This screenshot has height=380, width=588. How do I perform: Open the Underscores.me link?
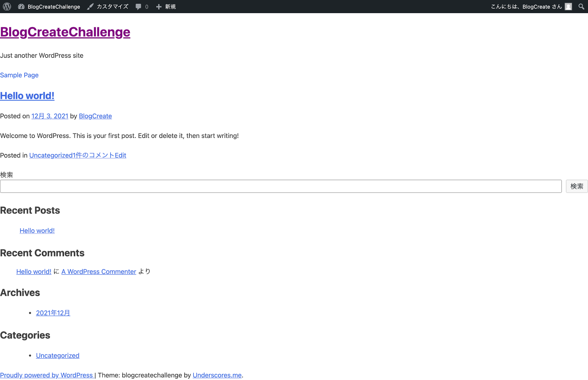[217, 375]
